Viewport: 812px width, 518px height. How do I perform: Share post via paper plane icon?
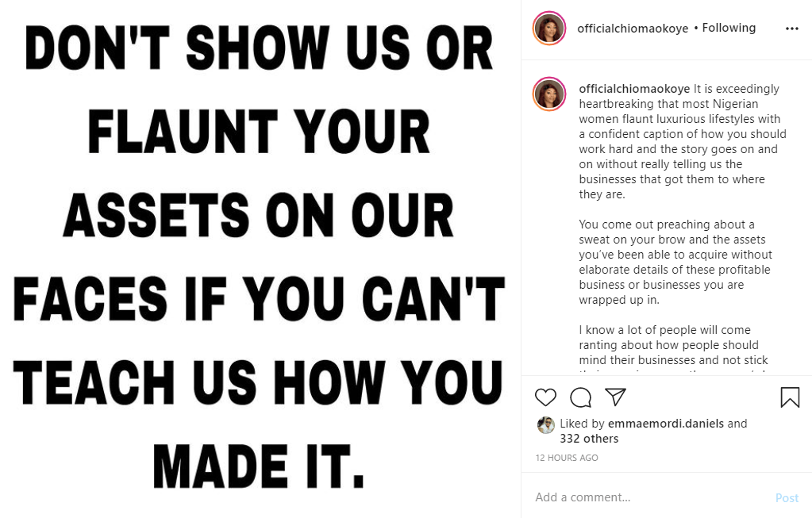click(615, 397)
